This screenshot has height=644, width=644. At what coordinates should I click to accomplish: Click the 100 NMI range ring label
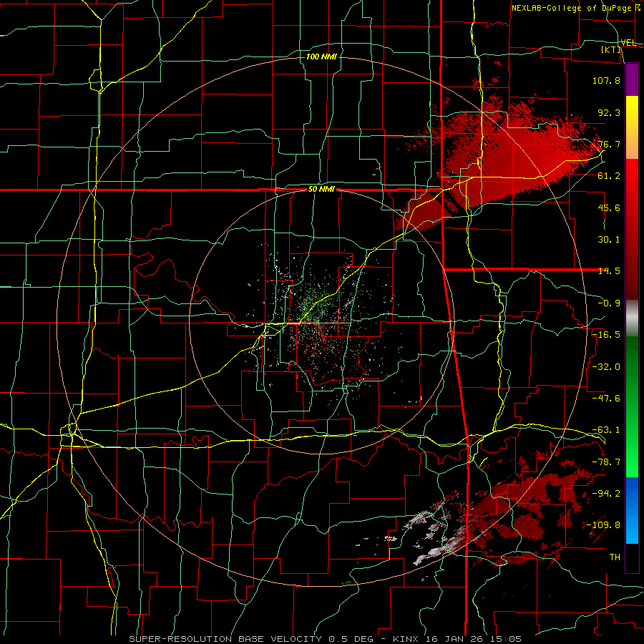[321, 57]
